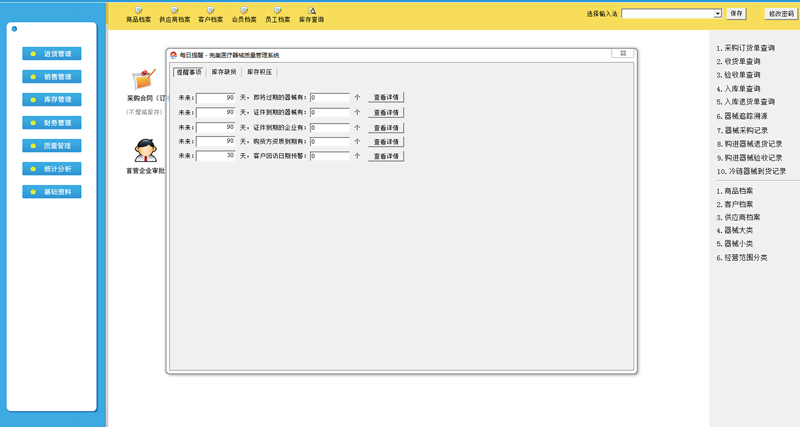Click the 员工档案 toolbar icon
This screenshot has height=427, width=800.
278,11
